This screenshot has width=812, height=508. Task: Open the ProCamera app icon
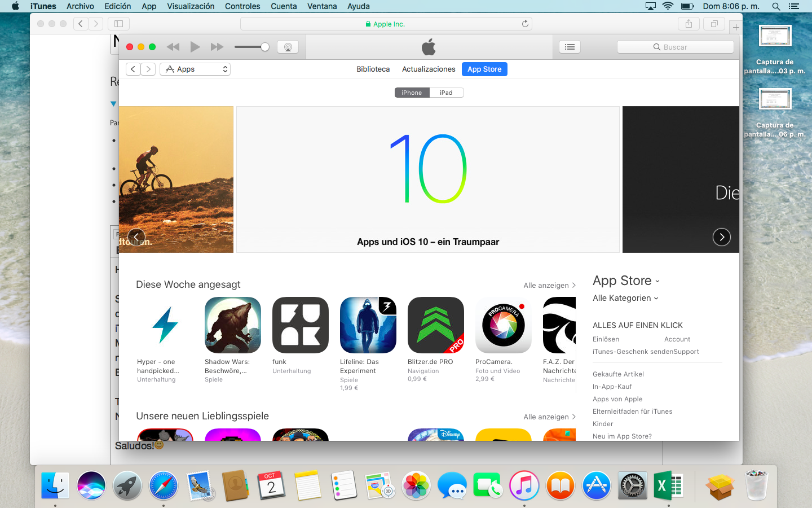504,325
